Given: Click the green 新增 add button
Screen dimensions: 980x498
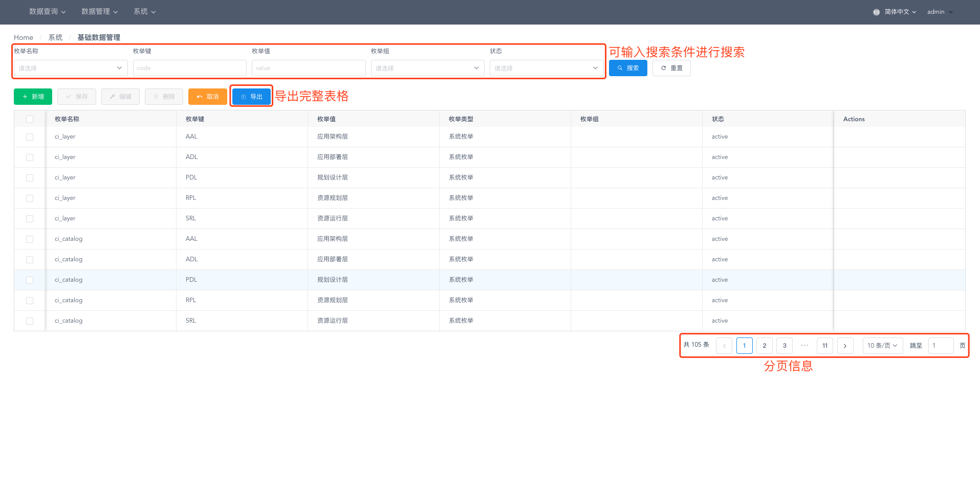Looking at the screenshot, I should tap(33, 97).
